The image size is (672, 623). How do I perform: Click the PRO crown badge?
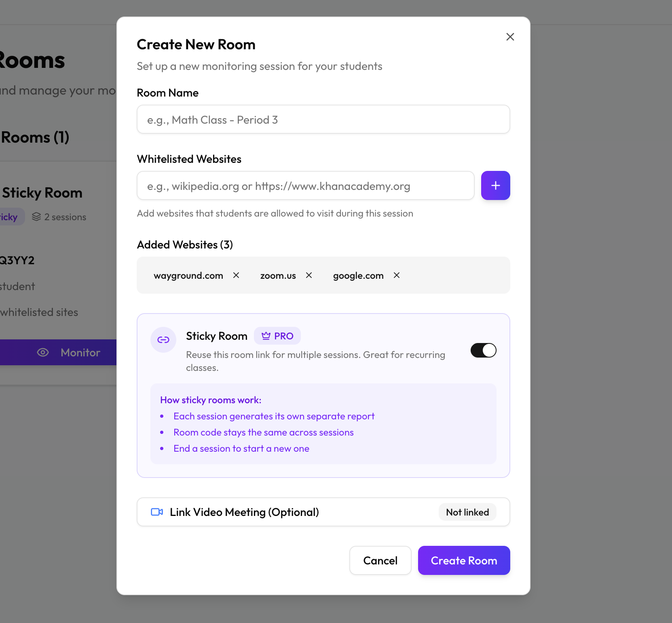pyautogui.click(x=277, y=336)
